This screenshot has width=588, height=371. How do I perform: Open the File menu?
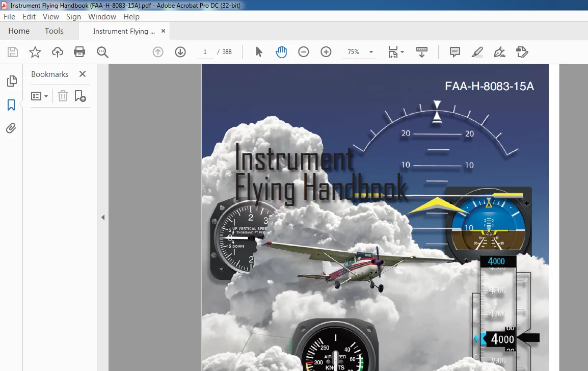[x=9, y=16]
